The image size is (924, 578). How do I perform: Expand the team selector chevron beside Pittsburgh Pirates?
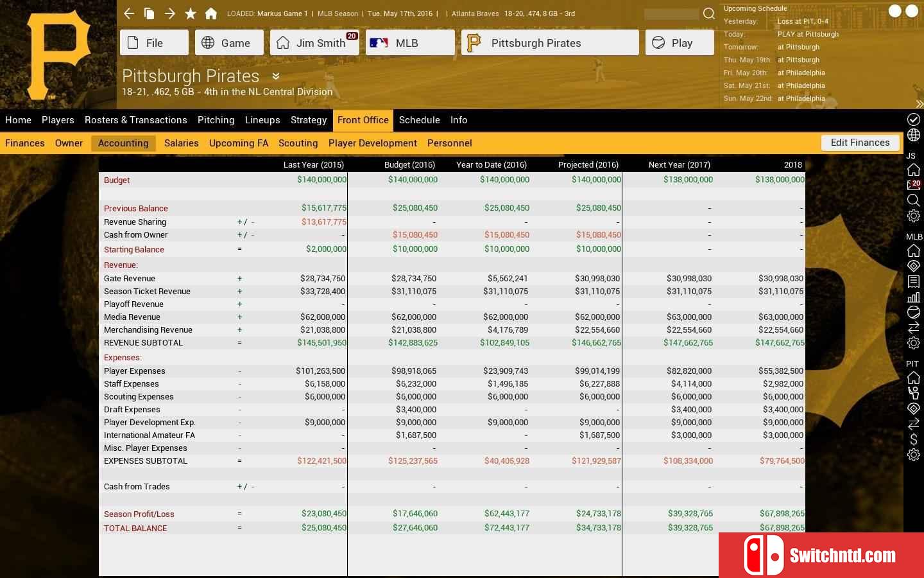pos(276,76)
